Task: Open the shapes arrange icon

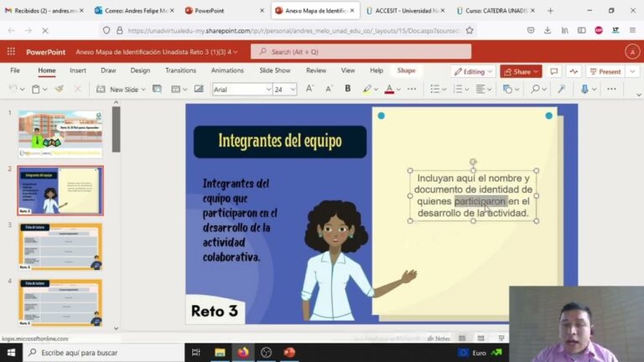Action: coord(507,89)
